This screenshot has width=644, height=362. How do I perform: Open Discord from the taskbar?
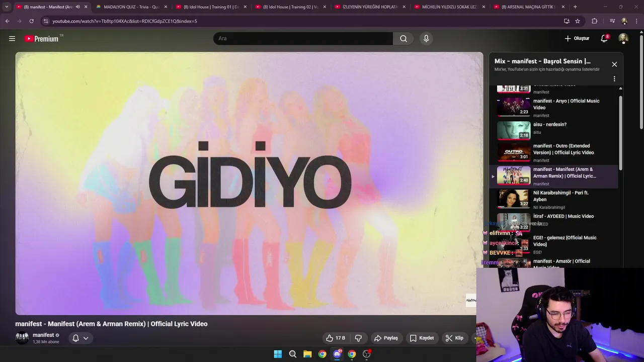coord(337,354)
